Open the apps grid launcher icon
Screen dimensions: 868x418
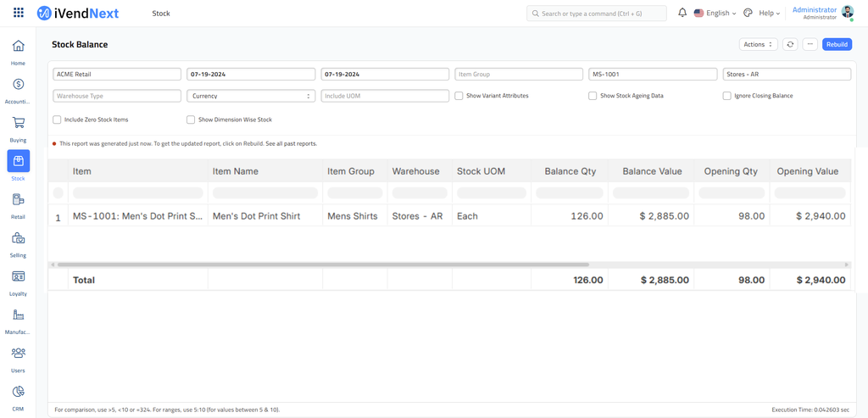(19, 14)
